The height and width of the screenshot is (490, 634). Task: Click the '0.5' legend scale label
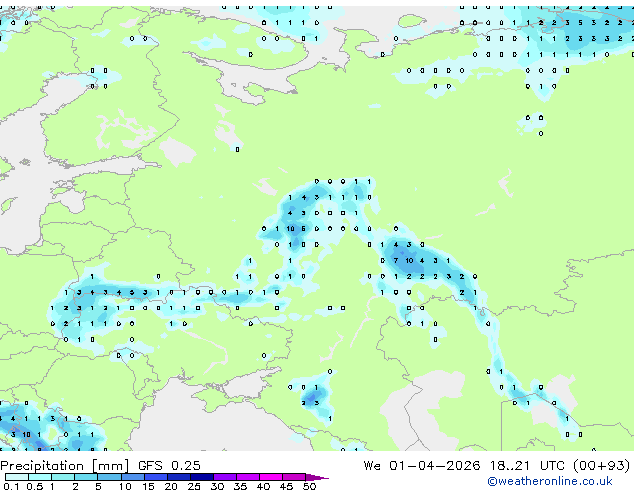tap(35, 486)
